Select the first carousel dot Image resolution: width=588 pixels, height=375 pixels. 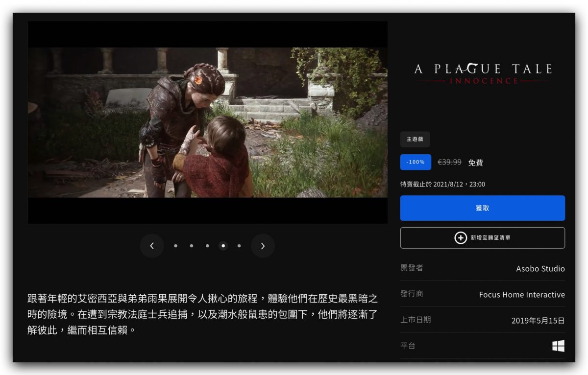click(x=175, y=246)
